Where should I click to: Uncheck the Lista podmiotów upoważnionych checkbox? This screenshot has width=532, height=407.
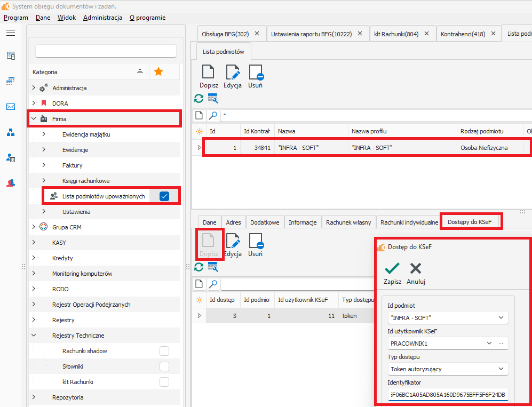click(164, 196)
